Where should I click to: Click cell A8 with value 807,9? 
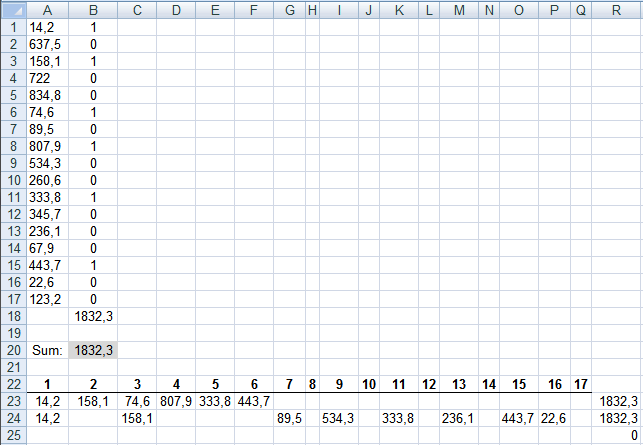point(48,146)
